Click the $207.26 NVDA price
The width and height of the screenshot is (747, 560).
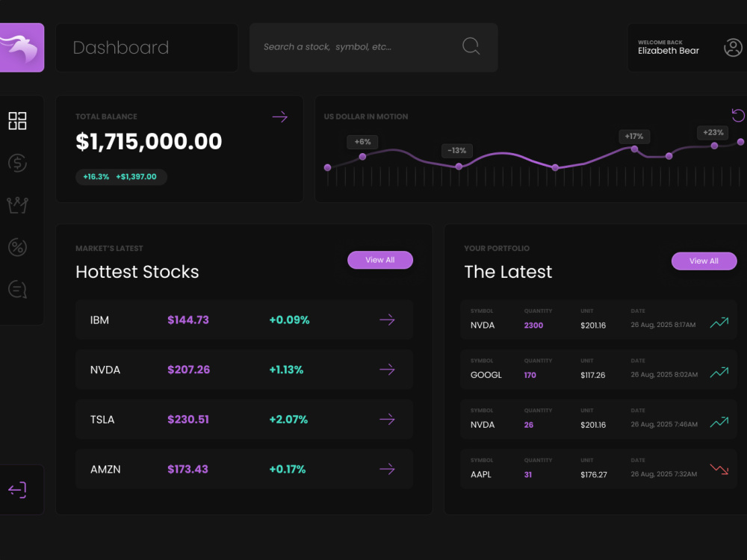189,370
